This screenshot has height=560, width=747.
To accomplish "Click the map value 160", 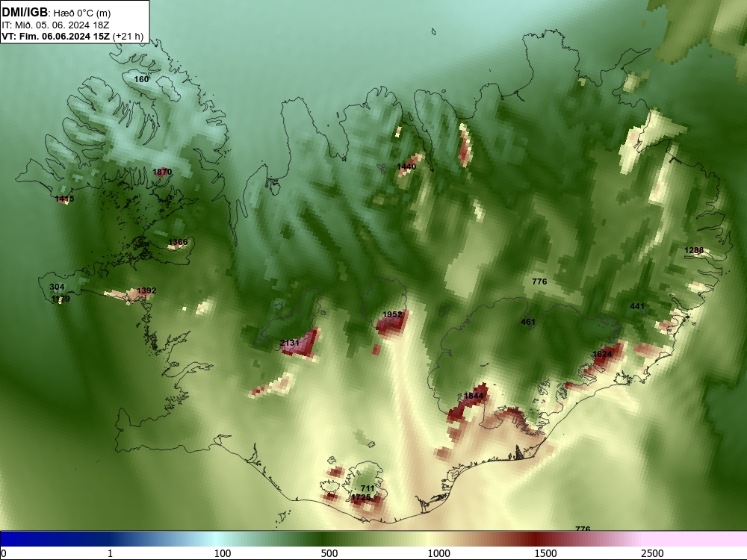I will [141, 79].
